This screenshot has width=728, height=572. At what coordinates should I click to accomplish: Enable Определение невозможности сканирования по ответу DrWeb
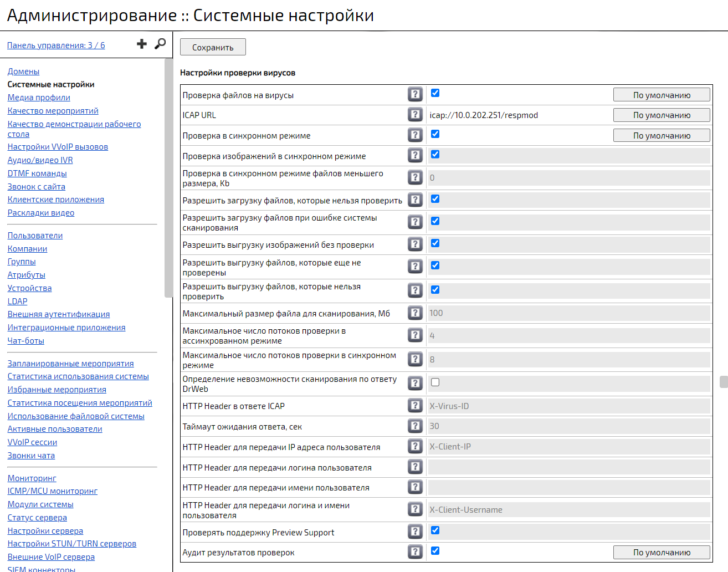pos(435,382)
